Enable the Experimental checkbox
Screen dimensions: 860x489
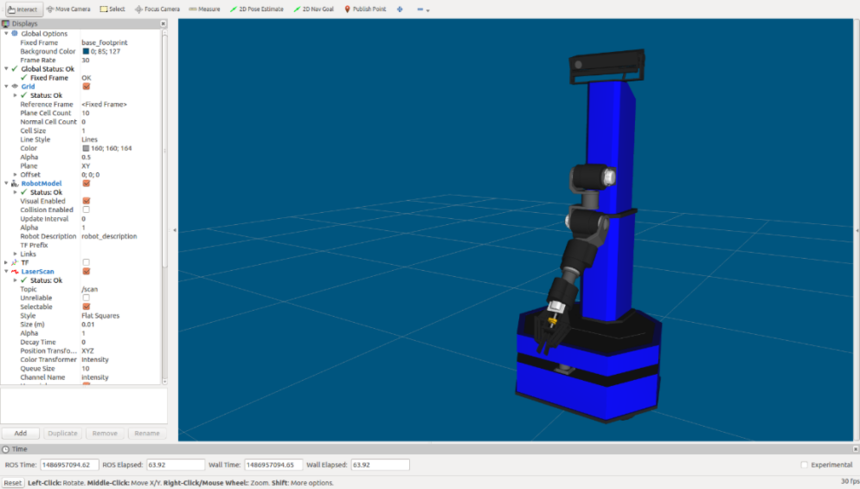(x=804, y=465)
